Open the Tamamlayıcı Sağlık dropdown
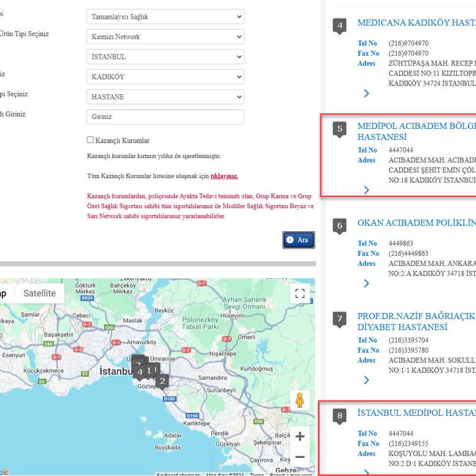Image resolution: width=476 pixels, height=476 pixels. [165, 17]
